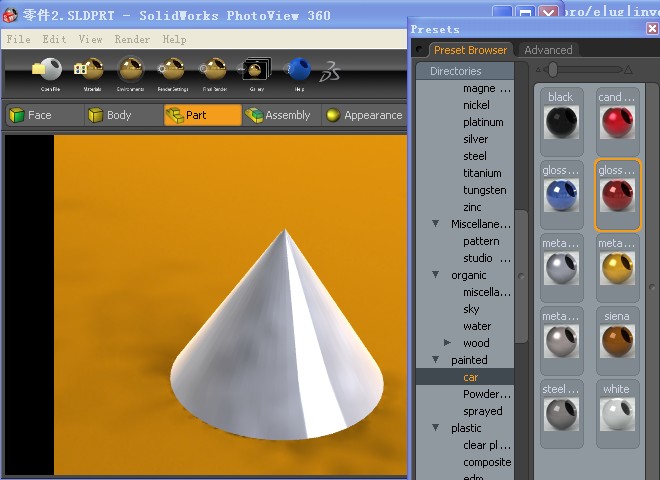Open the Render menu
Image resolution: width=660 pixels, height=480 pixels.
click(x=132, y=39)
